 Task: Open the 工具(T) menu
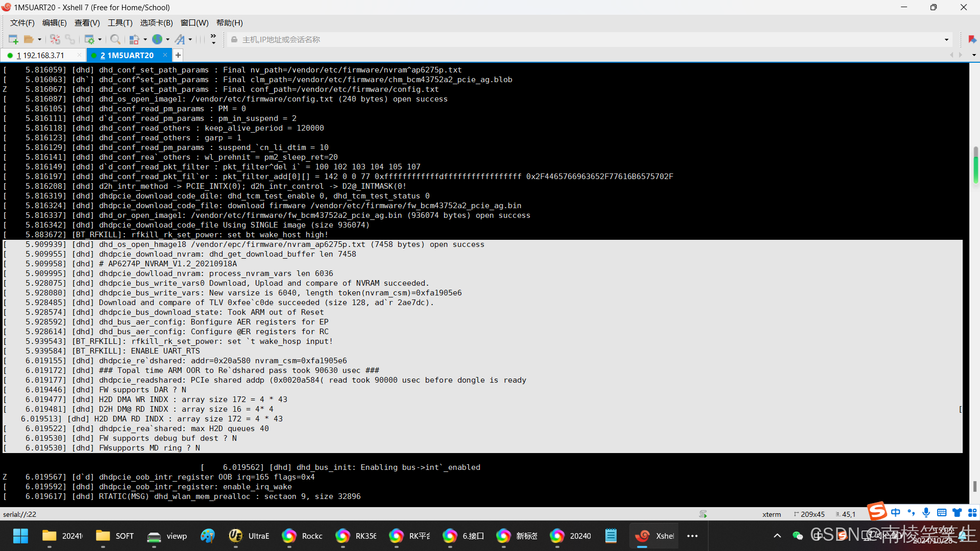tap(120, 23)
